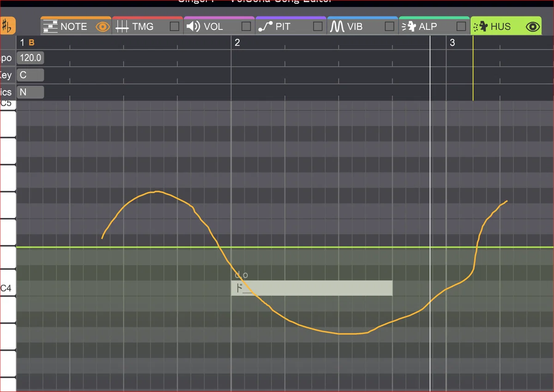Enable the VOL visibility checkbox
Viewport: 554px width, 392px height.
click(x=246, y=26)
